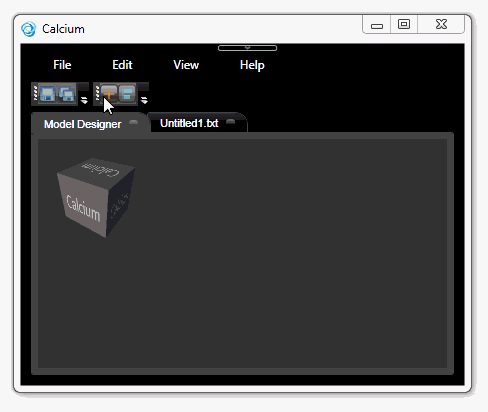Click the Calcium 3D cube
Viewport: 488px width, 412px height.
[96, 197]
